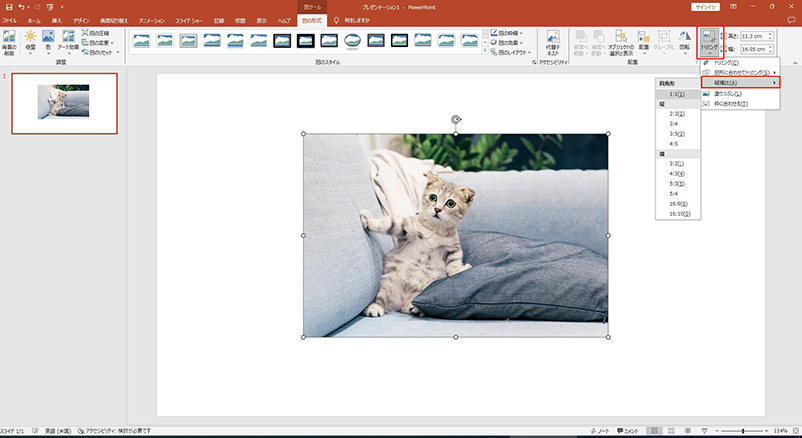
Task: Select the oval picture style thumbnail
Action: click(353, 40)
